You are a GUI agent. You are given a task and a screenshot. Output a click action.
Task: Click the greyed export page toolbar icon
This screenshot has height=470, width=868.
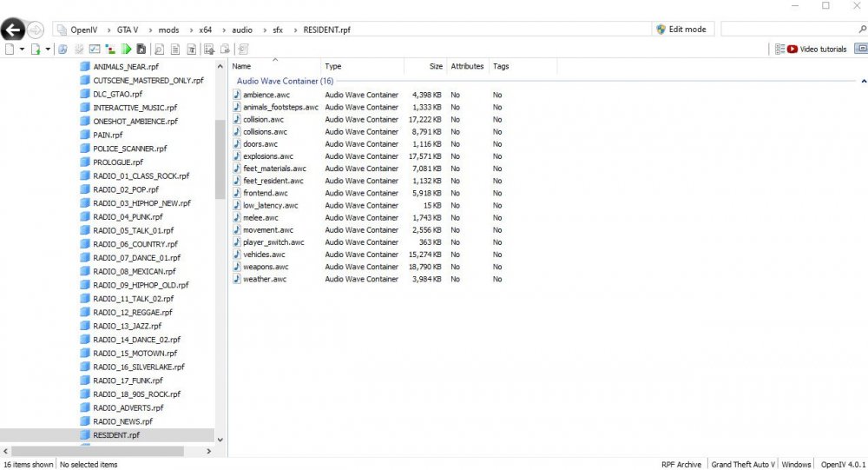[x=226, y=50]
